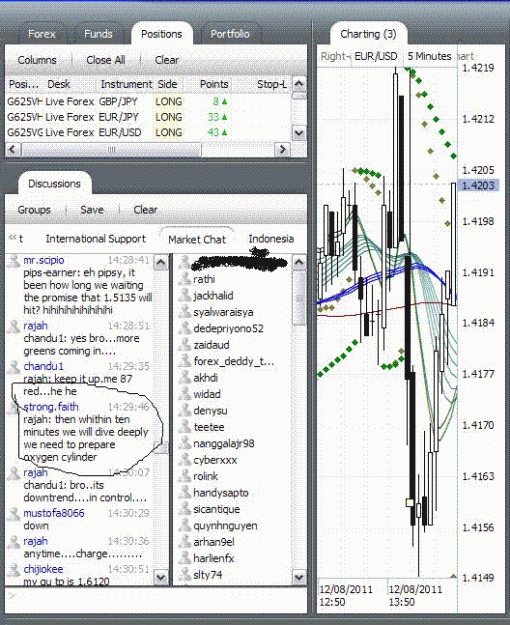Select user denysu in list
The image size is (510, 625).
(210, 411)
